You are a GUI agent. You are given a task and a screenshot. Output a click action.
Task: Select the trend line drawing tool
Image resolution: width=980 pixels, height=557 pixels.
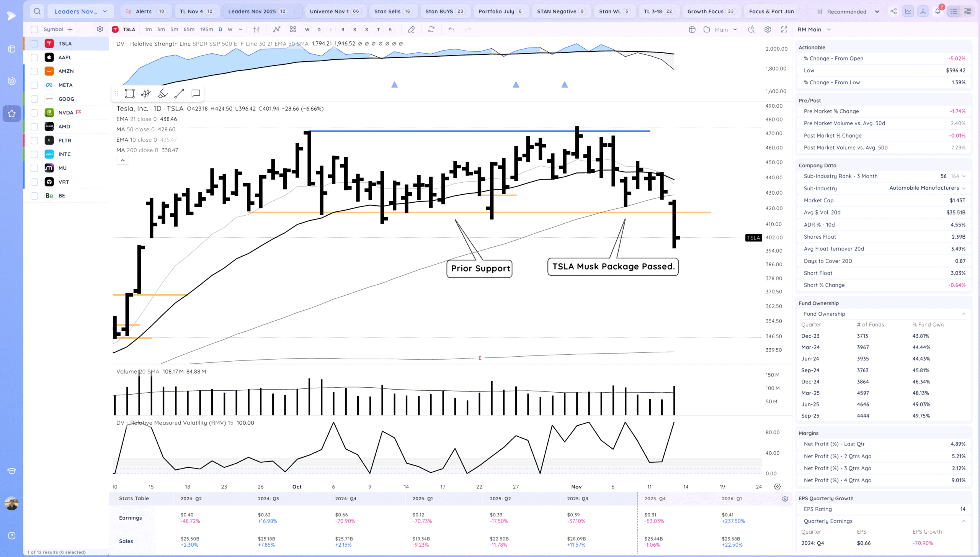(x=179, y=93)
